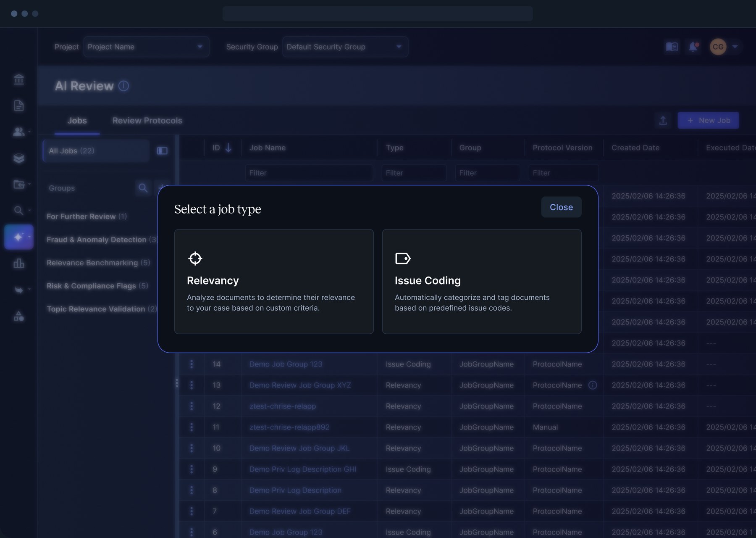Open the users sidebar icon
Image resolution: width=756 pixels, height=538 pixels.
coord(18,132)
